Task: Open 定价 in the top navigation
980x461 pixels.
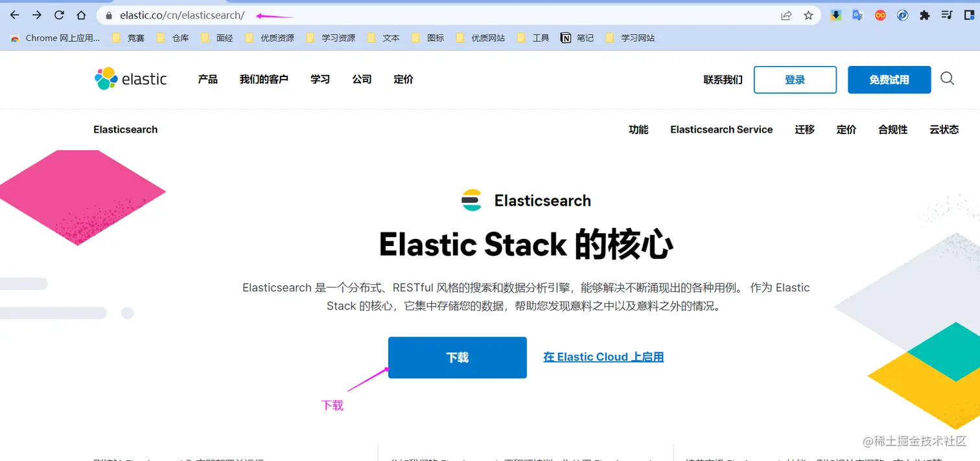Action: coord(403,79)
